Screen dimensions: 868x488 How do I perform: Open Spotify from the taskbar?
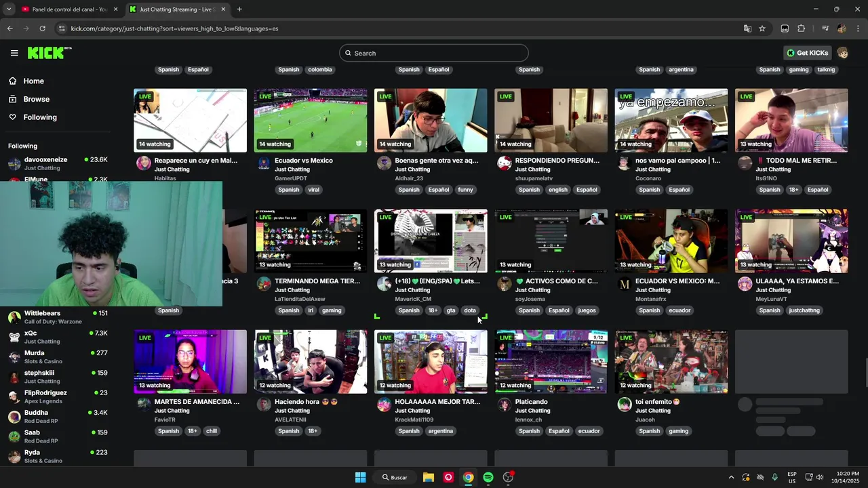(x=488, y=477)
